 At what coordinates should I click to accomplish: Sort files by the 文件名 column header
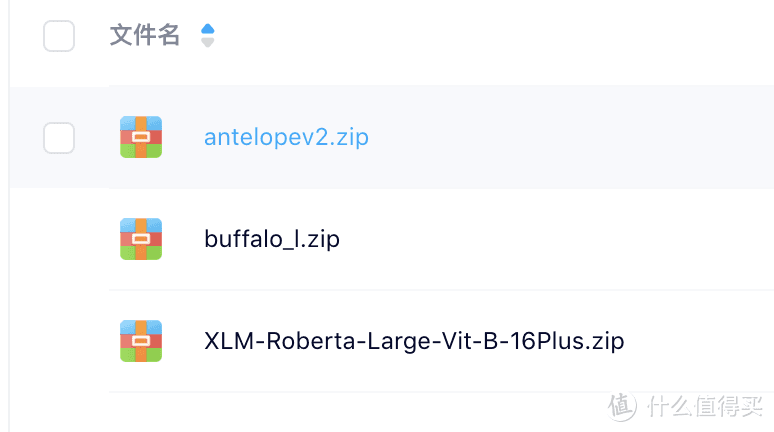click(145, 36)
